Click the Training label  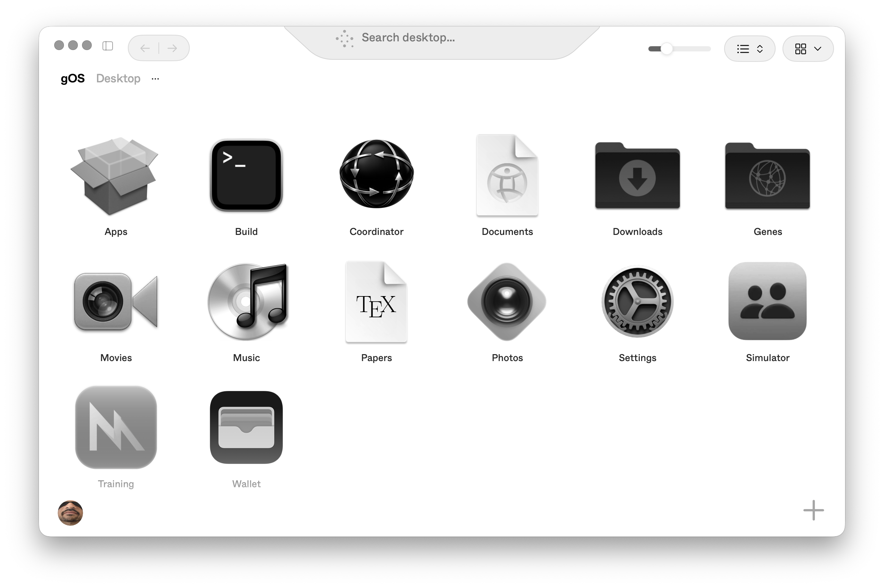click(116, 484)
